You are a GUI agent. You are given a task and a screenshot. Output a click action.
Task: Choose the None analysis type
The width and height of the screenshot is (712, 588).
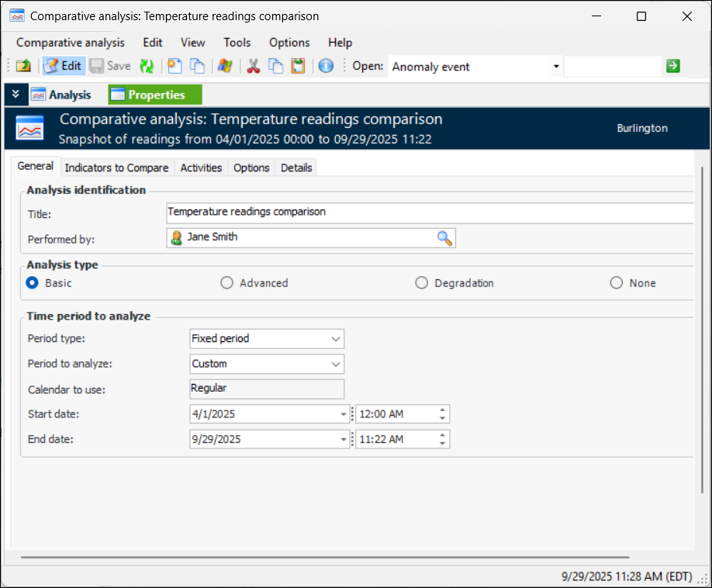[x=617, y=283]
